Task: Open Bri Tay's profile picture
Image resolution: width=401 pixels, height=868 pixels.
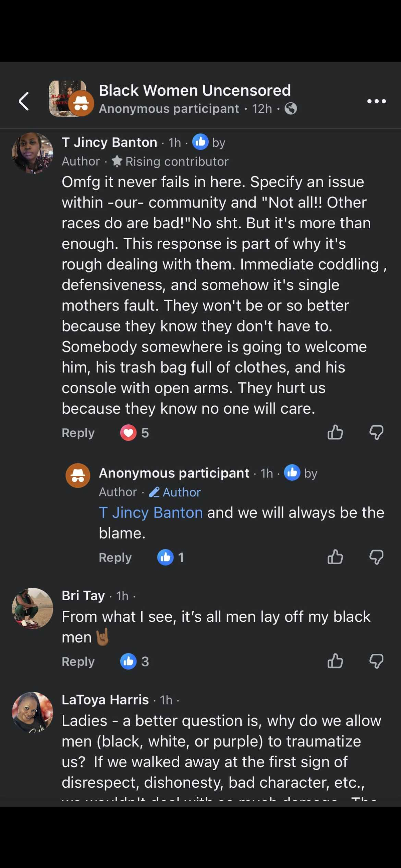Action: pyautogui.click(x=33, y=608)
